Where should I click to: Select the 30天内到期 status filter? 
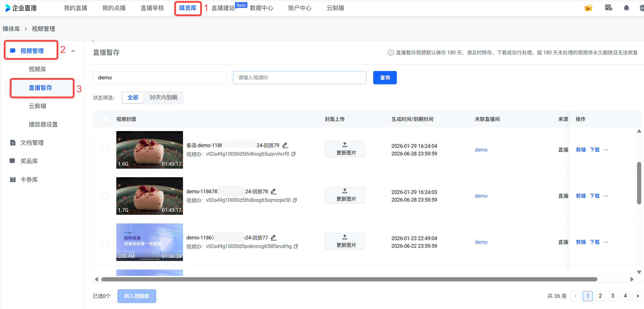pyautogui.click(x=163, y=97)
